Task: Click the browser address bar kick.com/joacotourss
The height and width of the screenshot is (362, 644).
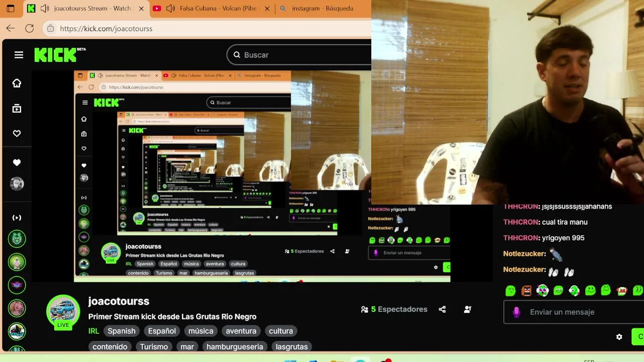Action: [x=207, y=29]
